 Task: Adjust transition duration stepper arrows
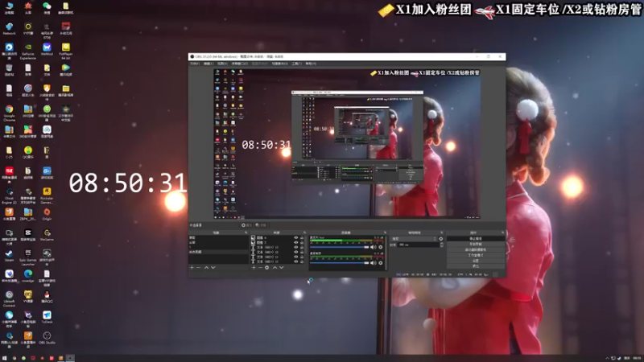[x=441, y=245]
